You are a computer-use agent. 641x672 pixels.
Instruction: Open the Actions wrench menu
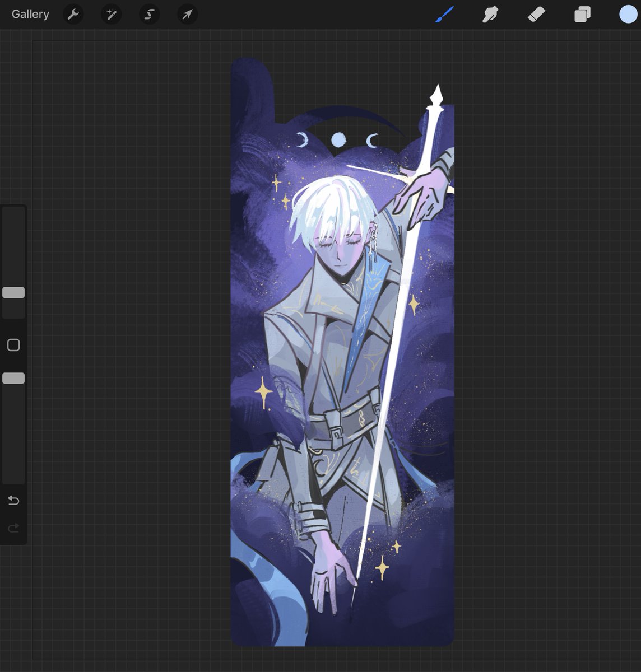pyautogui.click(x=73, y=14)
